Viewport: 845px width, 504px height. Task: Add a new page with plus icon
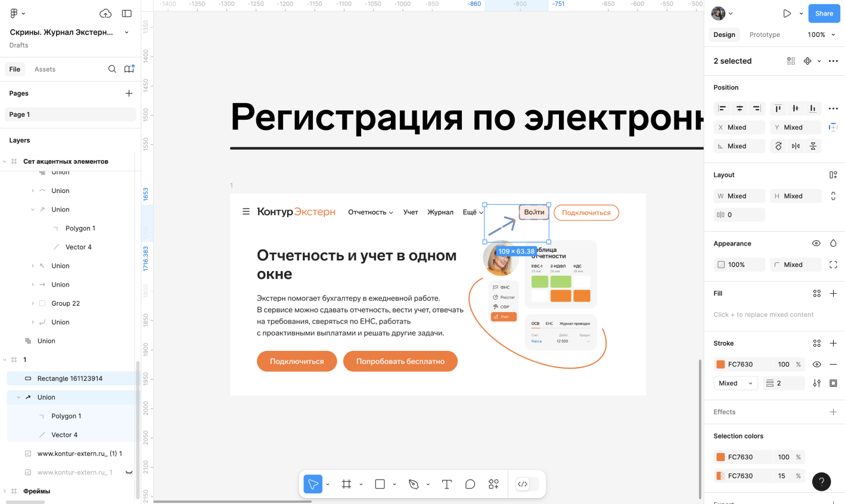[129, 93]
